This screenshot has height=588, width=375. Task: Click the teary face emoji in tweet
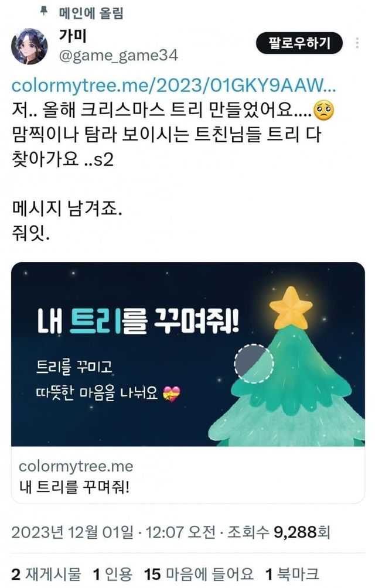(x=323, y=110)
